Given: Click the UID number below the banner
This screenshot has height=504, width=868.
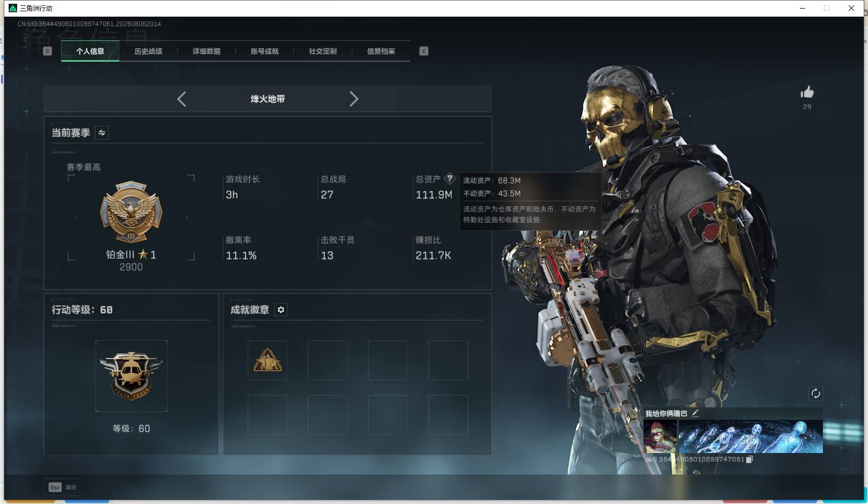Looking at the screenshot, I should [701, 459].
